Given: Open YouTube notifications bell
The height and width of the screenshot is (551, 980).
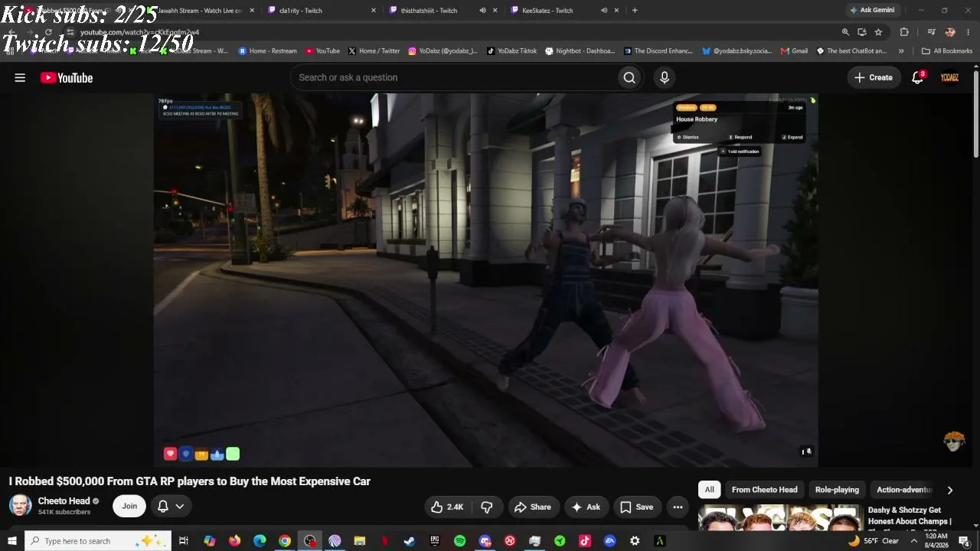Looking at the screenshot, I should [x=918, y=77].
